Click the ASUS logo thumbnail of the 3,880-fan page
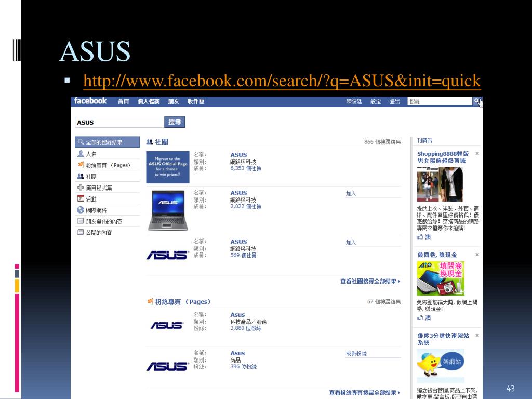Screen dimensions: 532x399 (x=167, y=325)
